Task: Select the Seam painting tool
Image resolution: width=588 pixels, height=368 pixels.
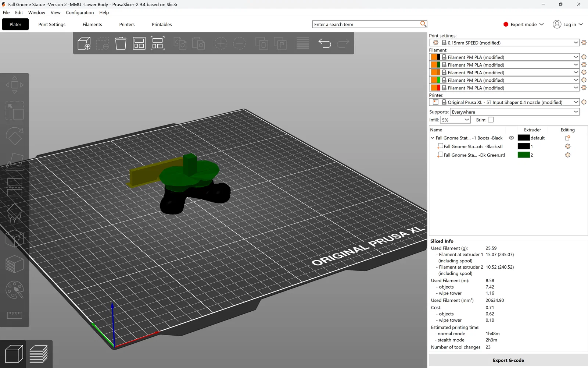Action: (x=15, y=239)
